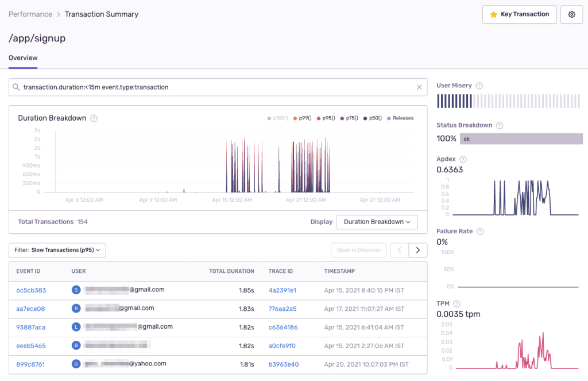Click the Failure Rate help icon
The image size is (588, 381).
click(480, 232)
